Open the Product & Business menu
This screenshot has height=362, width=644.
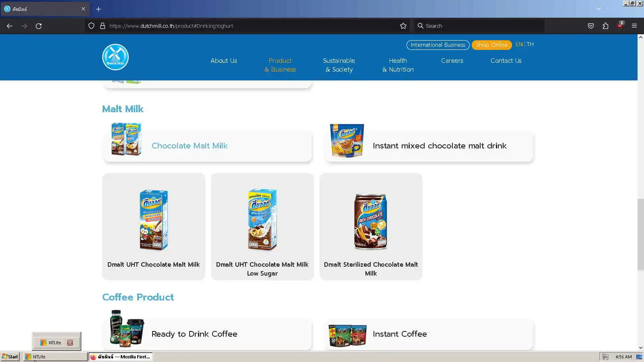coord(280,65)
